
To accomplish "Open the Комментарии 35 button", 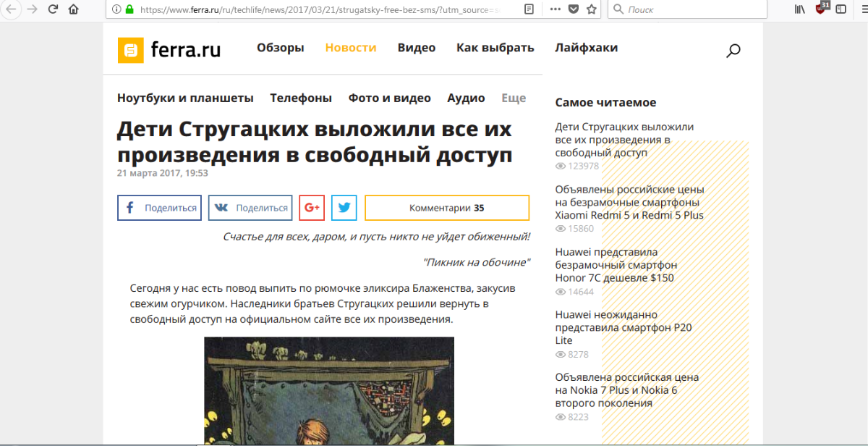I will (x=446, y=208).
